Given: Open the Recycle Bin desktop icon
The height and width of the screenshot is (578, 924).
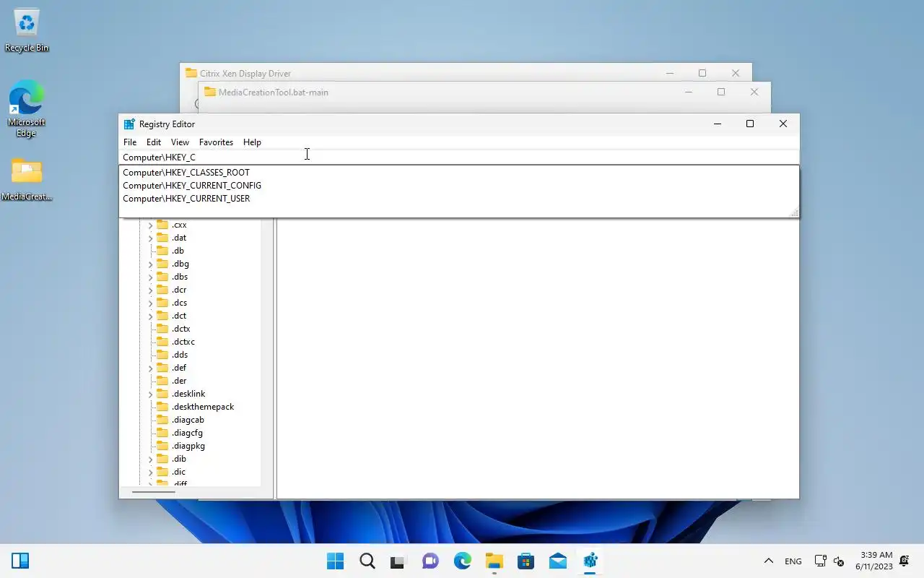Looking at the screenshot, I should click(27, 30).
